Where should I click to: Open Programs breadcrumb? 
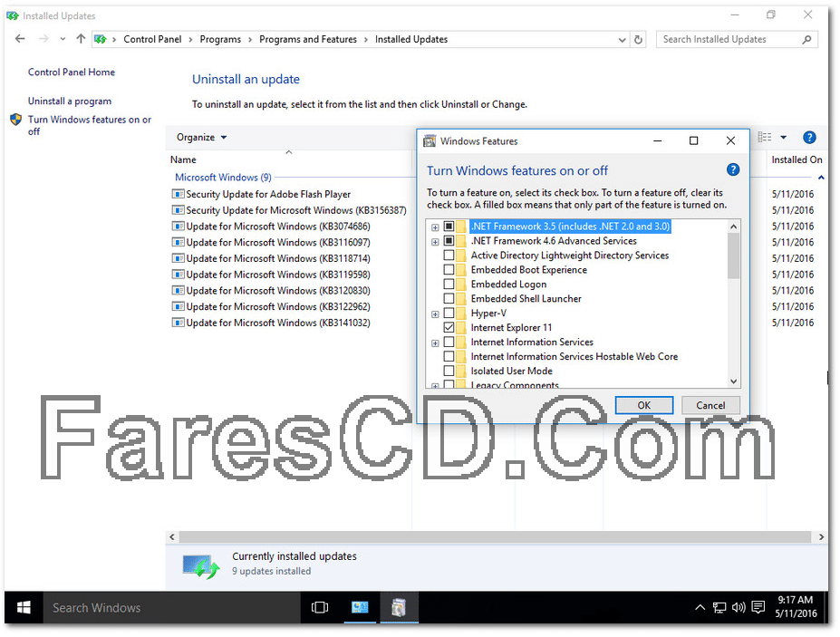(220, 39)
